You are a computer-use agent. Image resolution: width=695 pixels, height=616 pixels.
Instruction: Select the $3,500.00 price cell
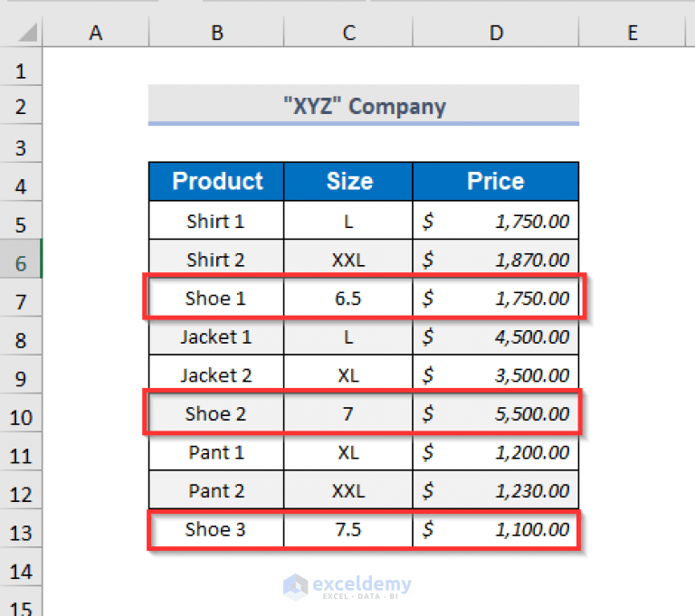tap(496, 374)
